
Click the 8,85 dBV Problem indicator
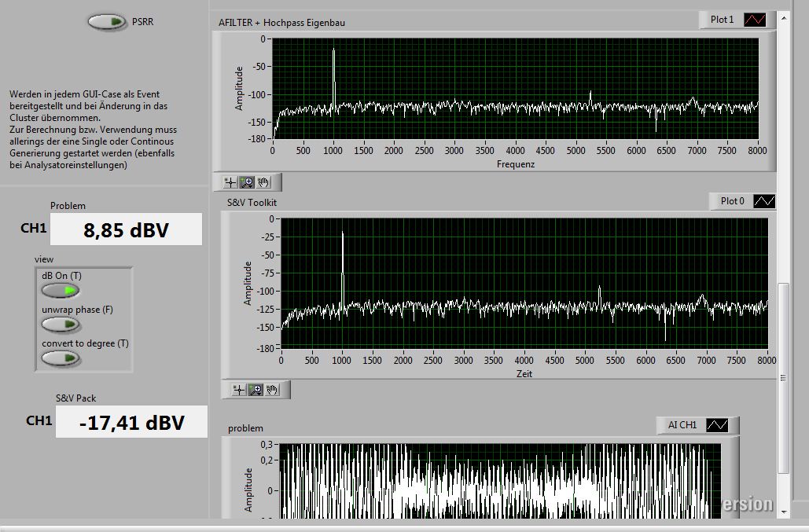[x=126, y=229]
